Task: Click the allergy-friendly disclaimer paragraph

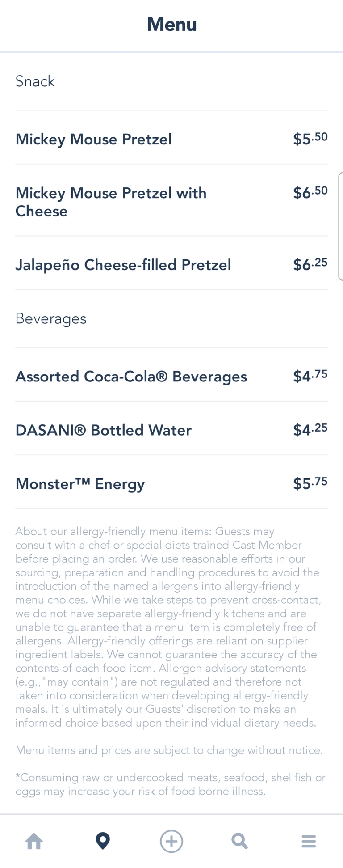Action: click(167, 626)
